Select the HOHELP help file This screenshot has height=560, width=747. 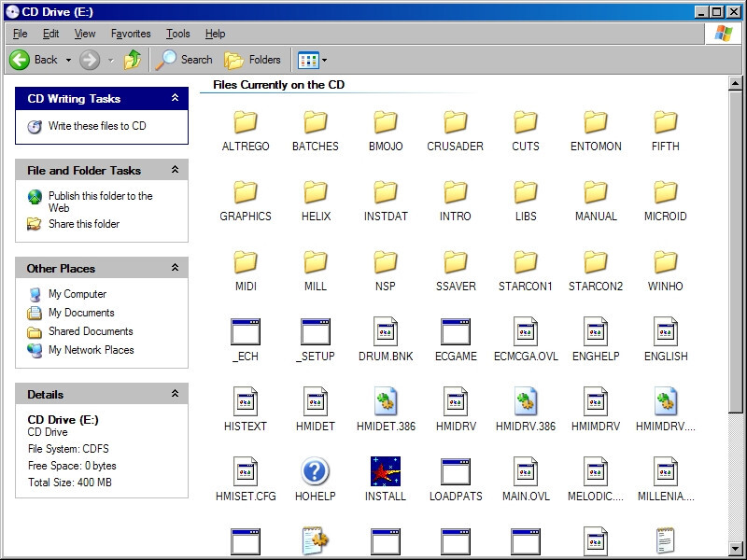[x=316, y=481]
